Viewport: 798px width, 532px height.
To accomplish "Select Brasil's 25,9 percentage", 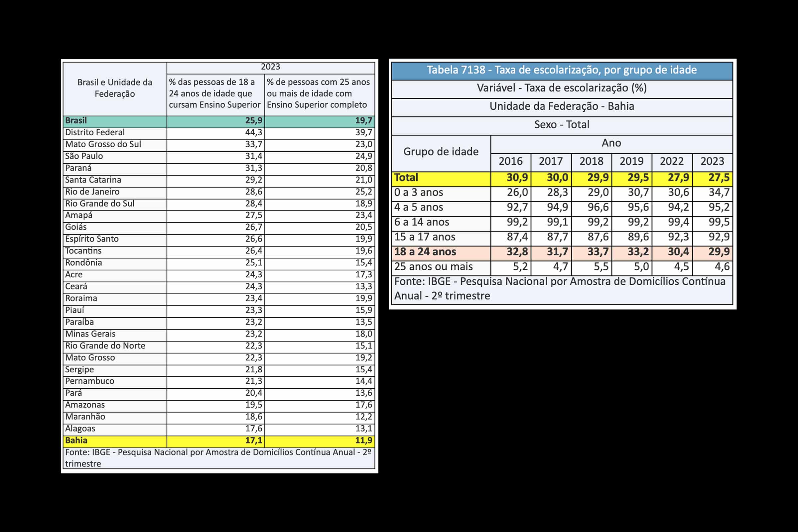I will (254, 120).
